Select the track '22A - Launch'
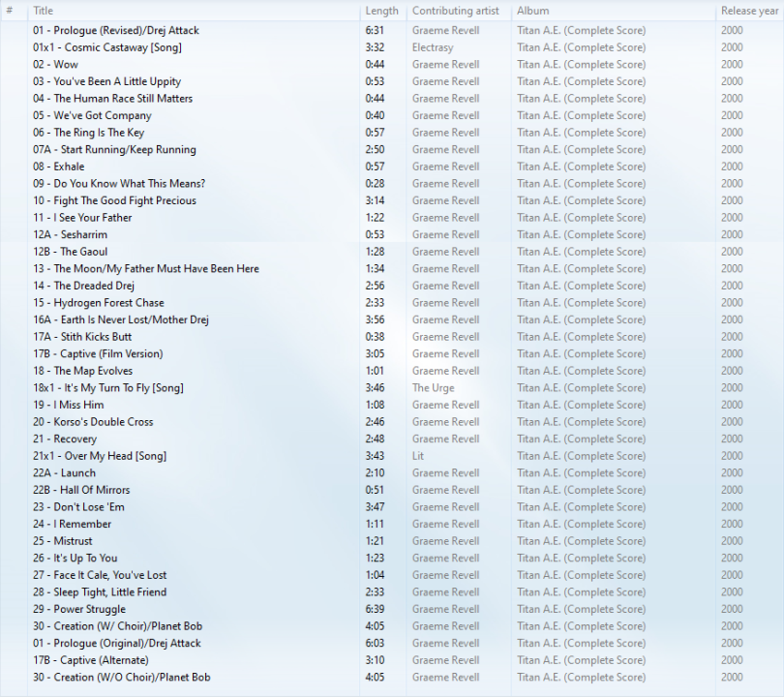 tap(64, 472)
